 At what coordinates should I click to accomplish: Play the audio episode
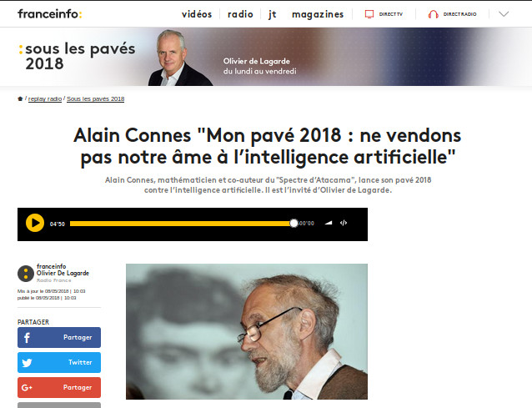pos(35,223)
